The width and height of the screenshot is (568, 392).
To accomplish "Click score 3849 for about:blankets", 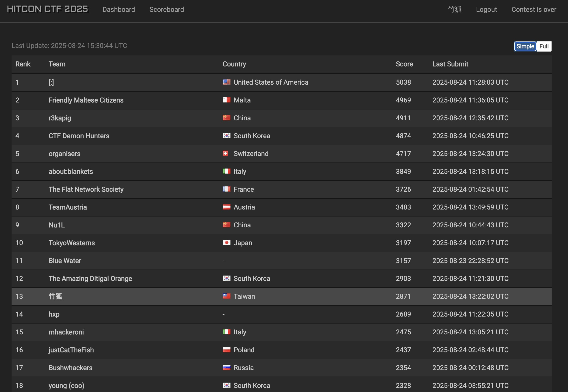I will click(x=403, y=171).
